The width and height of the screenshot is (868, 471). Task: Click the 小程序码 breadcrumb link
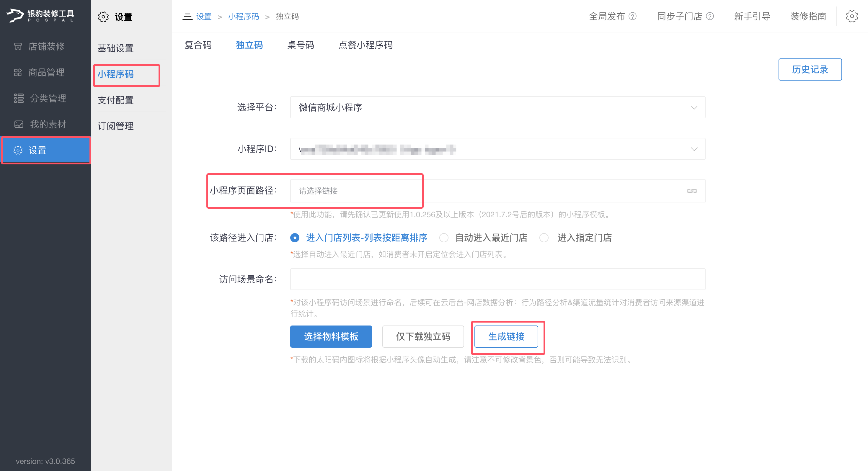coord(243,17)
